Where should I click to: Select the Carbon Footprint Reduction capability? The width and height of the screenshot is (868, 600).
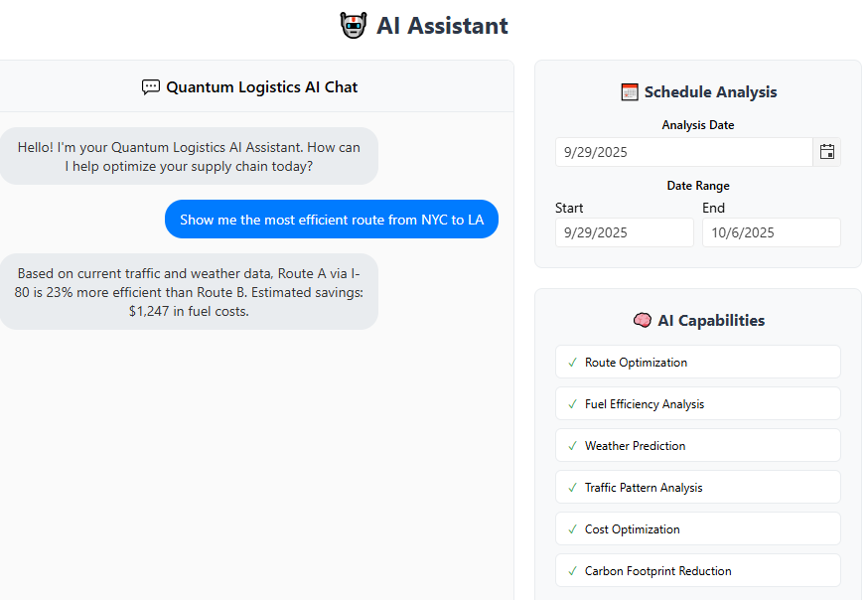697,571
